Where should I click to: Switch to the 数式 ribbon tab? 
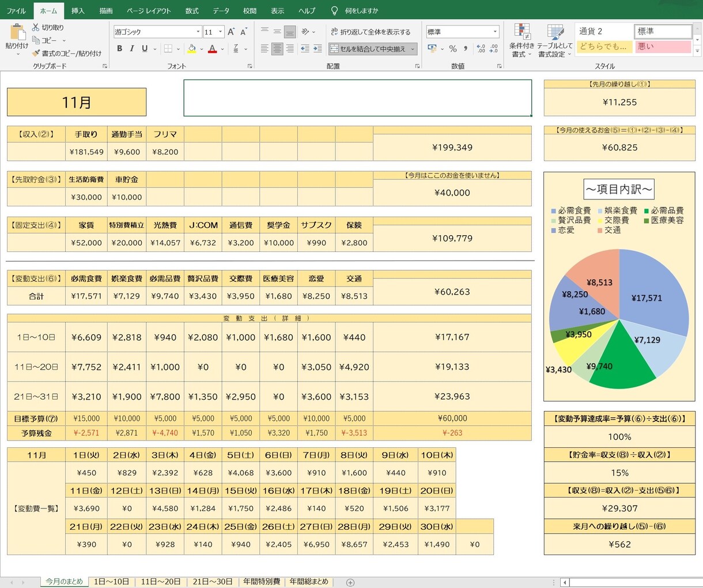tap(192, 11)
